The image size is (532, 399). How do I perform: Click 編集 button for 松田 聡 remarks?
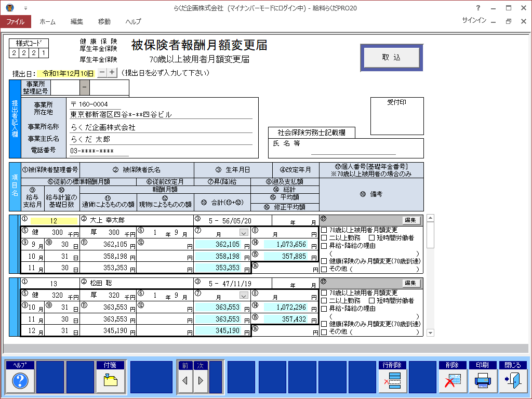point(411,283)
